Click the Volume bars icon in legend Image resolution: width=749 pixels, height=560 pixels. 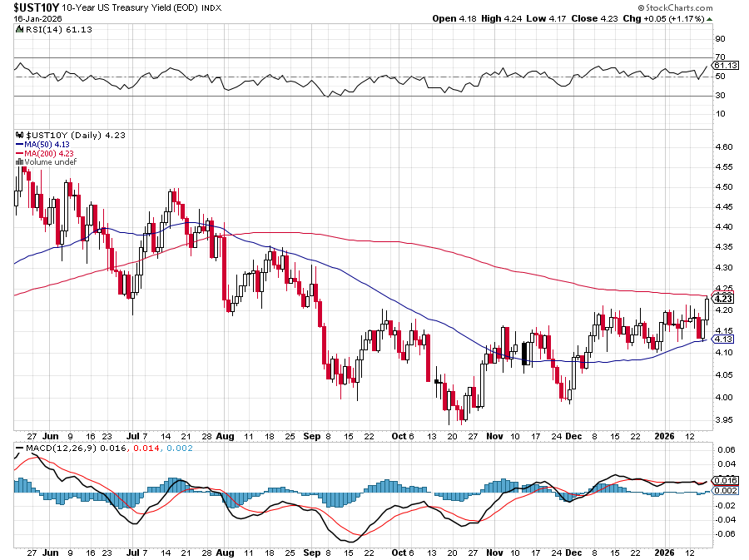click(x=19, y=162)
